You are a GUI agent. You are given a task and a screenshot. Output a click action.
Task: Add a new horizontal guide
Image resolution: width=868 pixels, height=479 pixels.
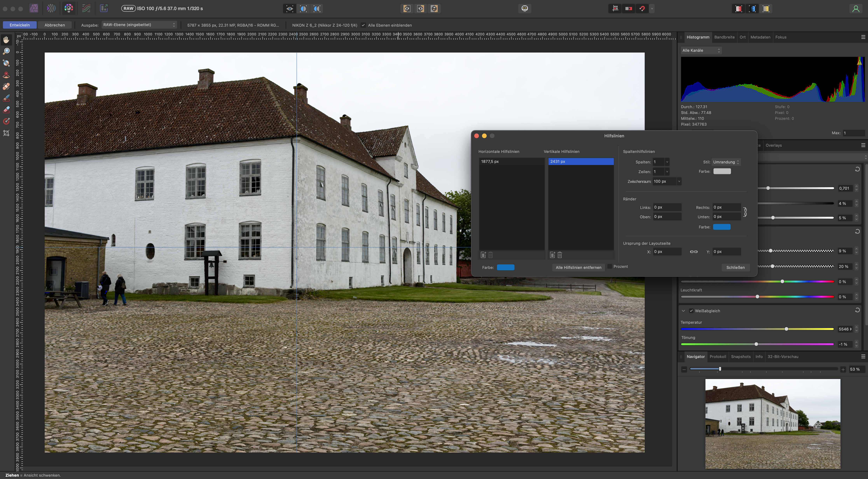[483, 255]
